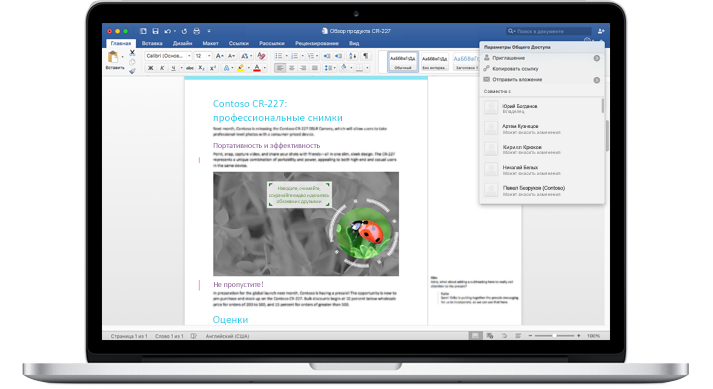This screenshot has width=713, height=389.
Task: Click the sort A-Z icon
Action: pos(353,56)
